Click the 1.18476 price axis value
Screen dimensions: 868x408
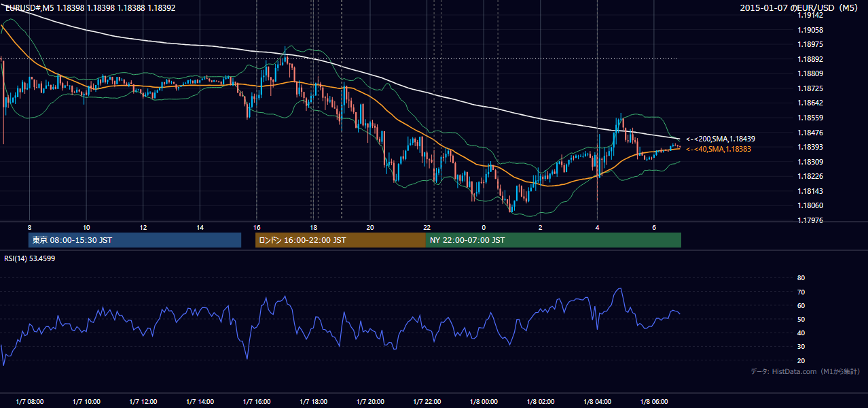click(810, 133)
